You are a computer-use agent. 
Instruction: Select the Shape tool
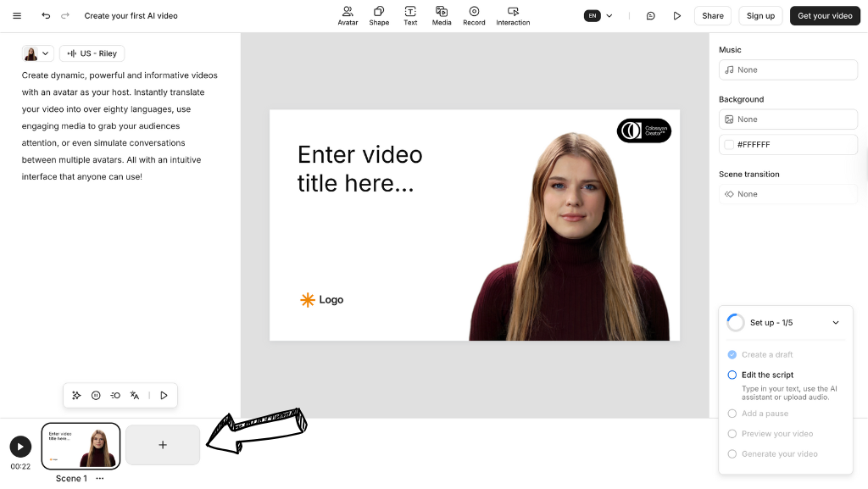(379, 15)
